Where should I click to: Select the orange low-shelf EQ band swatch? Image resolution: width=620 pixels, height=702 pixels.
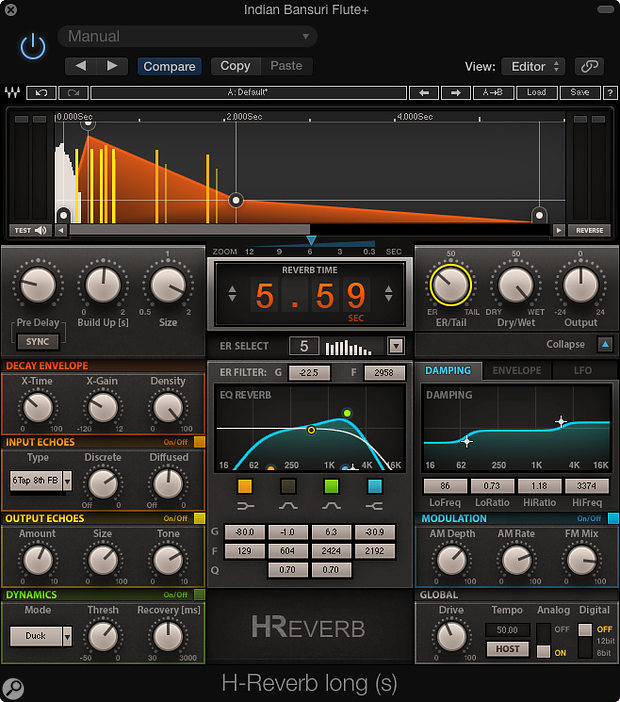point(245,486)
